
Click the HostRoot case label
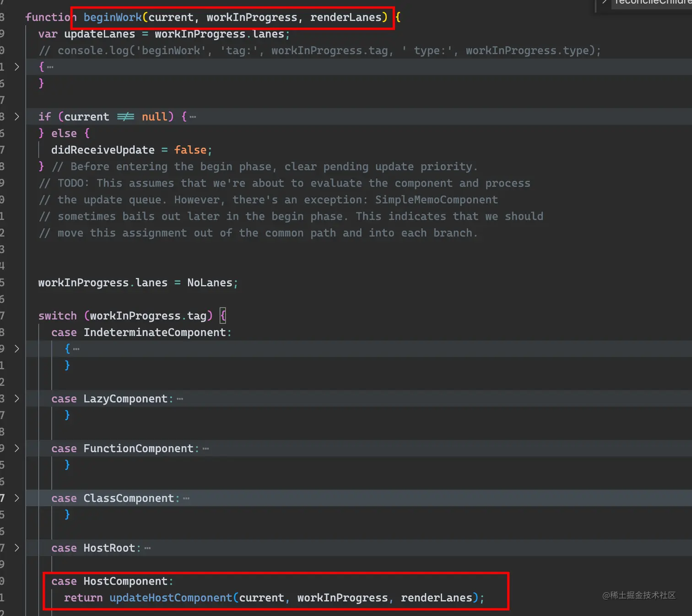(109, 548)
